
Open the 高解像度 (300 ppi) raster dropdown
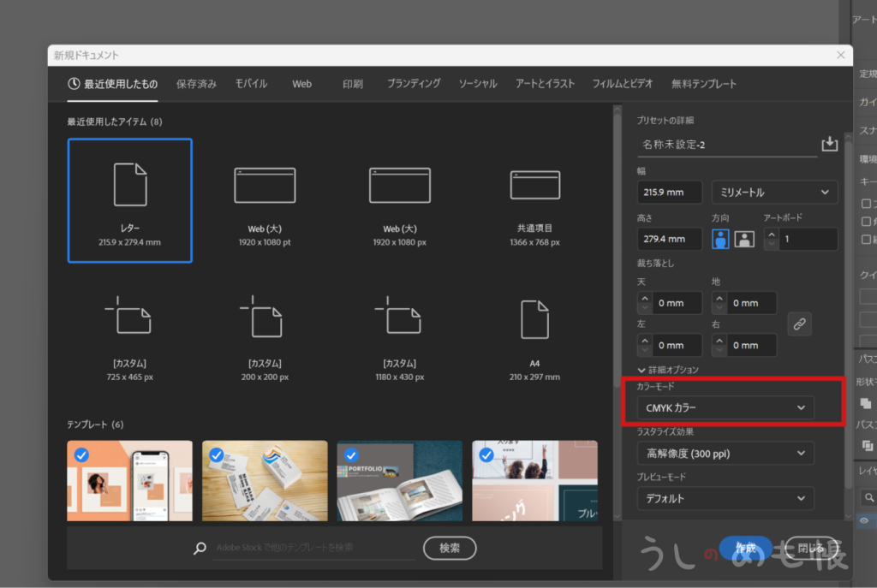(725, 453)
